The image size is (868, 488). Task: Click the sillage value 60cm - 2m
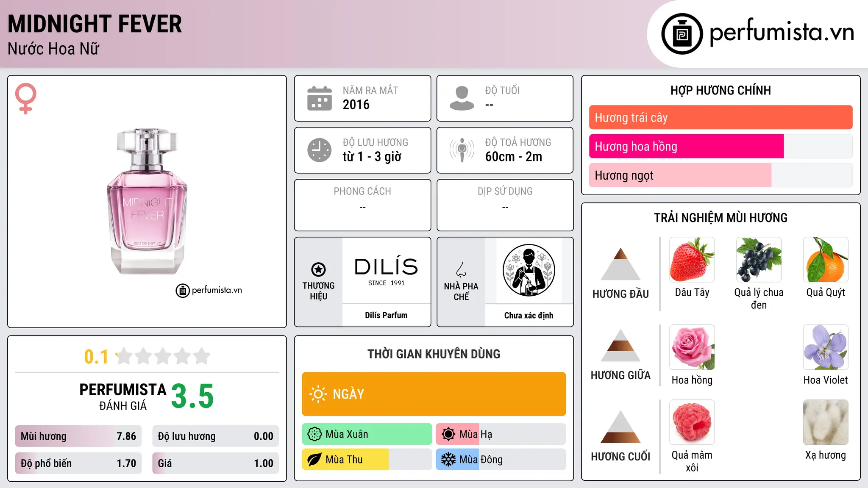[514, 157]
